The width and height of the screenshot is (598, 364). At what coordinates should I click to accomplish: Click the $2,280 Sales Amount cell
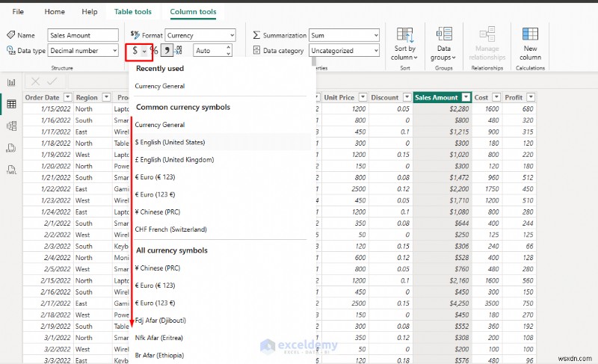pyautogui.click(x=443, y=109)
